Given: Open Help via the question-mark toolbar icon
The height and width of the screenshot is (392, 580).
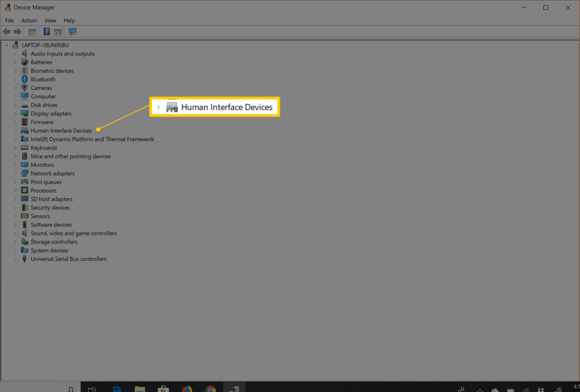Looking at the screenshot, I should pyautogui.click(x=47, y=32).
